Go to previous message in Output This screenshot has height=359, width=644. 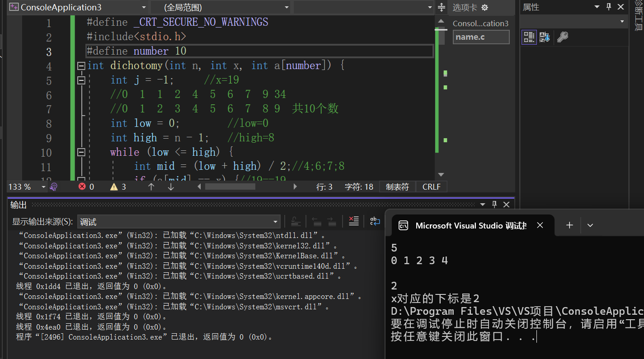317,221
